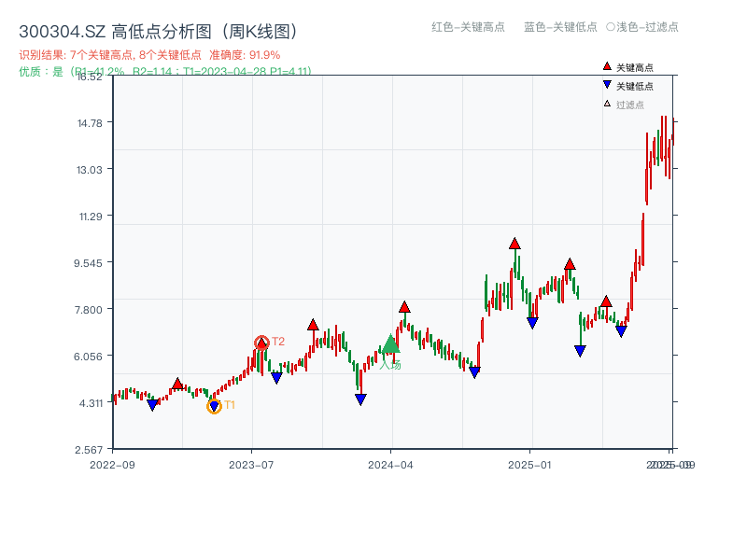This screenshot has width=747, height=560.
Task: Click the y-axis value 9.545
Action: (88, 263)
